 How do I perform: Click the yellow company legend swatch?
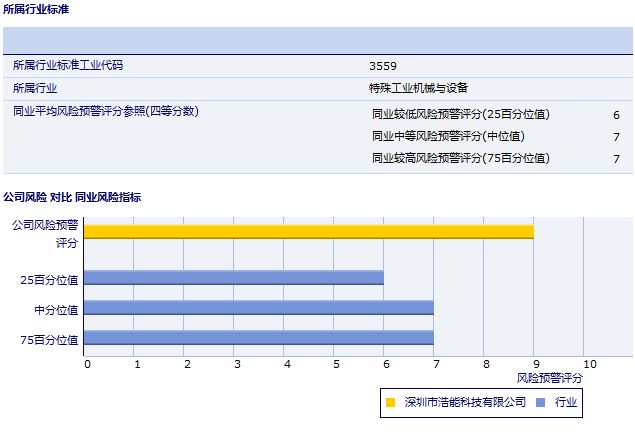[390, 402]
